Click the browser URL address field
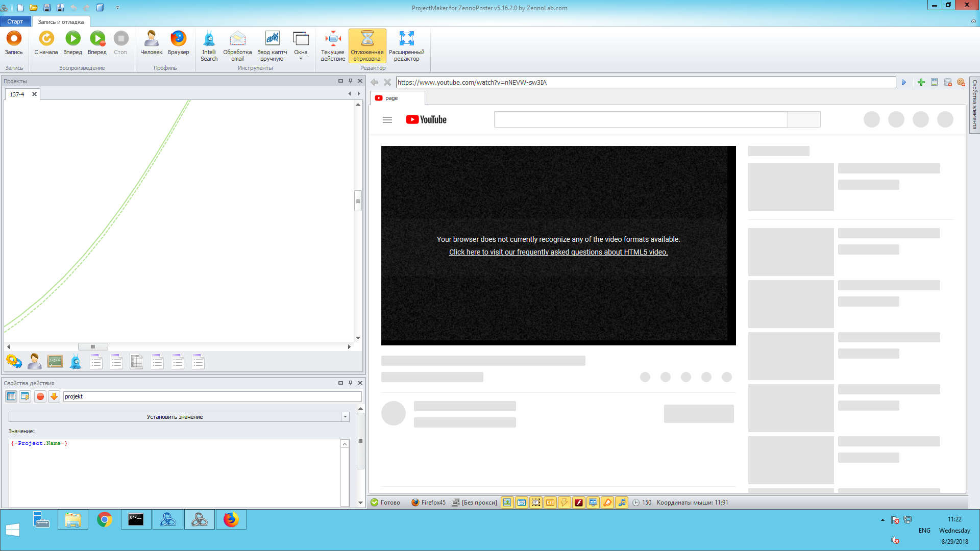 coord(646,82)
